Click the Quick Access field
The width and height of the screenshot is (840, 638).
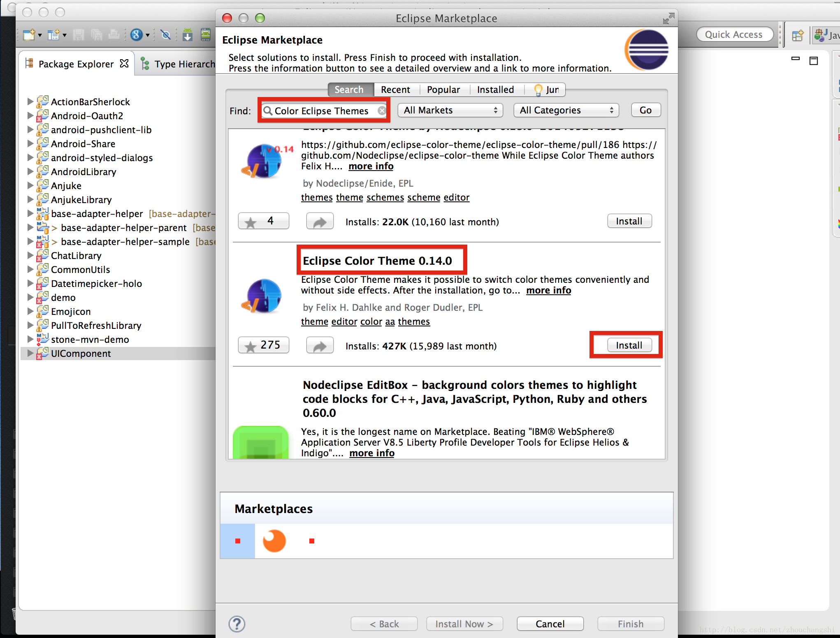[734, 35]
